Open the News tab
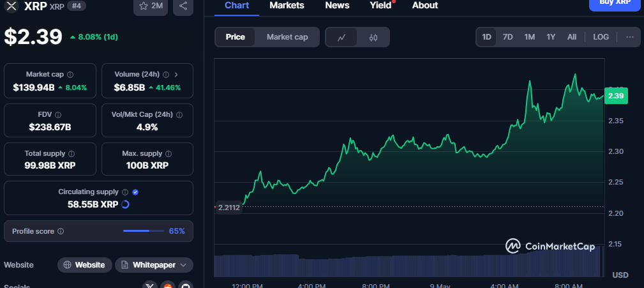This screenshot has width=644, height=288. (x=337, y=6)
